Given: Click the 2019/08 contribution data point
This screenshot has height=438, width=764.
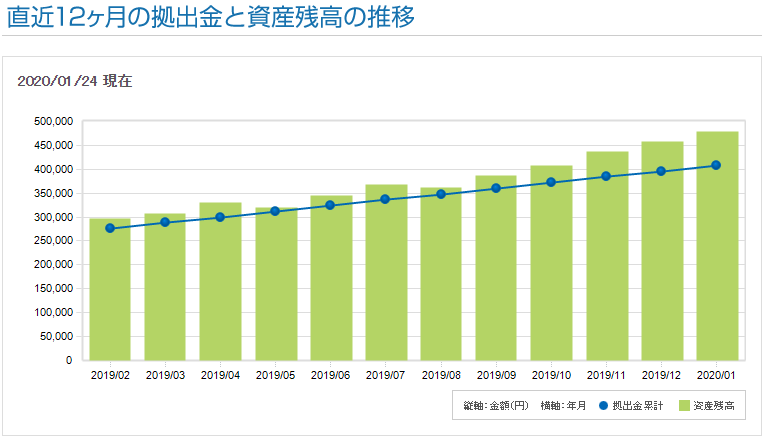Looking at the screenshot, I should coord(441,194).
